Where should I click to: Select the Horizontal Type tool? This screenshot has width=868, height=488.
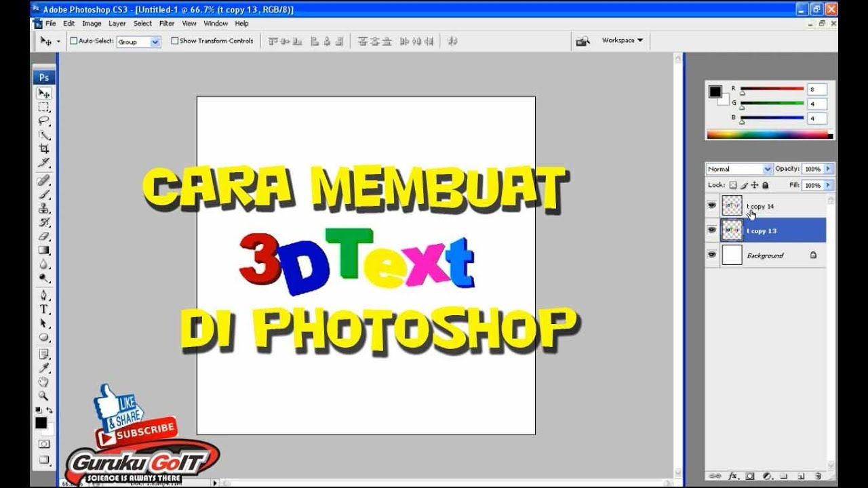coord(44,310)
